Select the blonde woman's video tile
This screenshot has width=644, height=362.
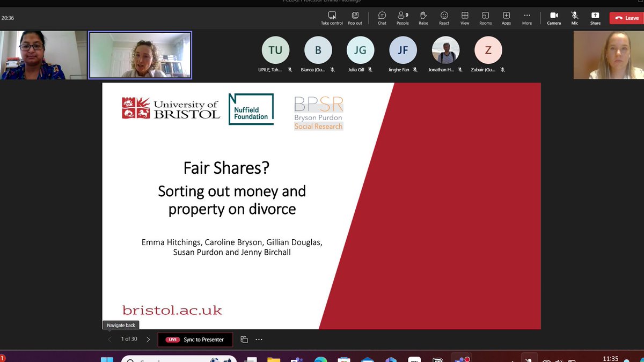[609, 55]
